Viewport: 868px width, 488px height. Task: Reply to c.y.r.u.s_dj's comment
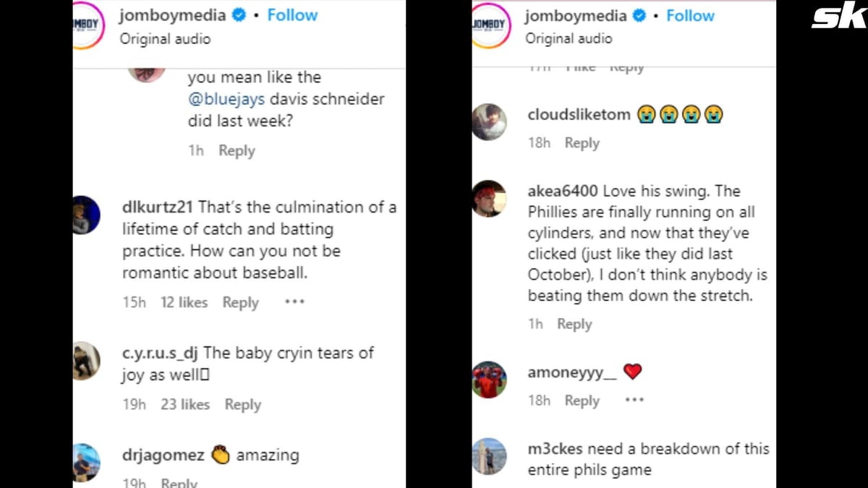[242, 404]
